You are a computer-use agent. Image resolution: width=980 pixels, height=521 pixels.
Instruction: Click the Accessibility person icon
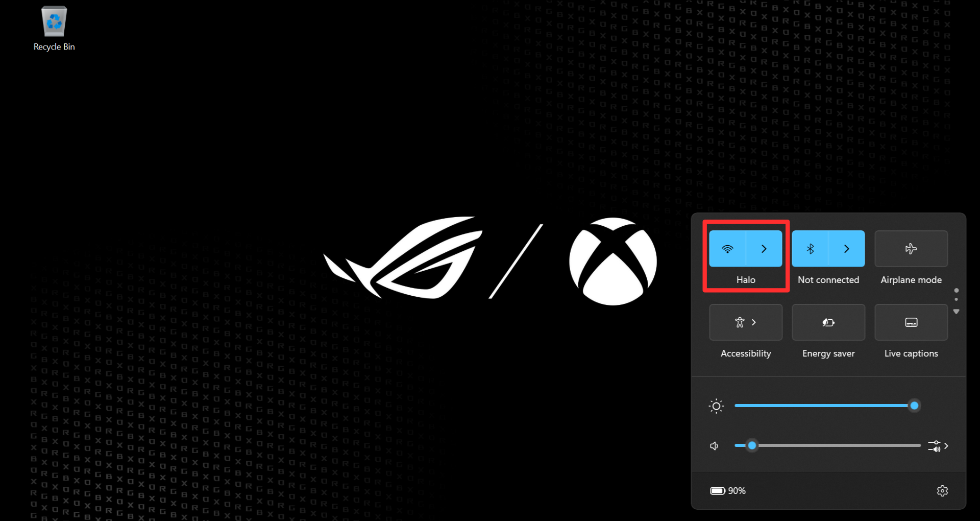740,322
